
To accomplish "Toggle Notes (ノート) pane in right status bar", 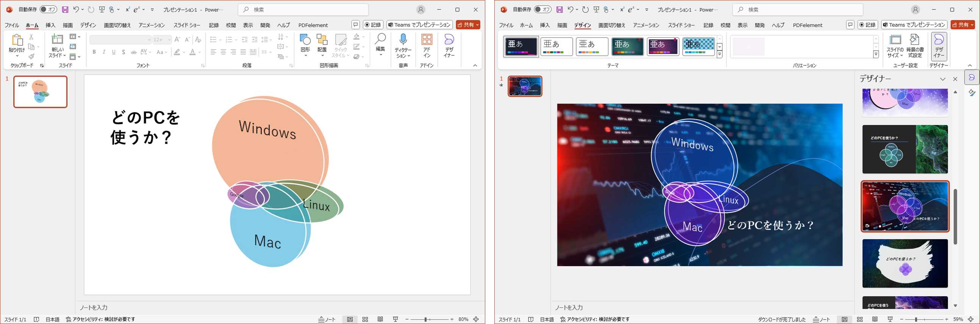I will (821, 319).
